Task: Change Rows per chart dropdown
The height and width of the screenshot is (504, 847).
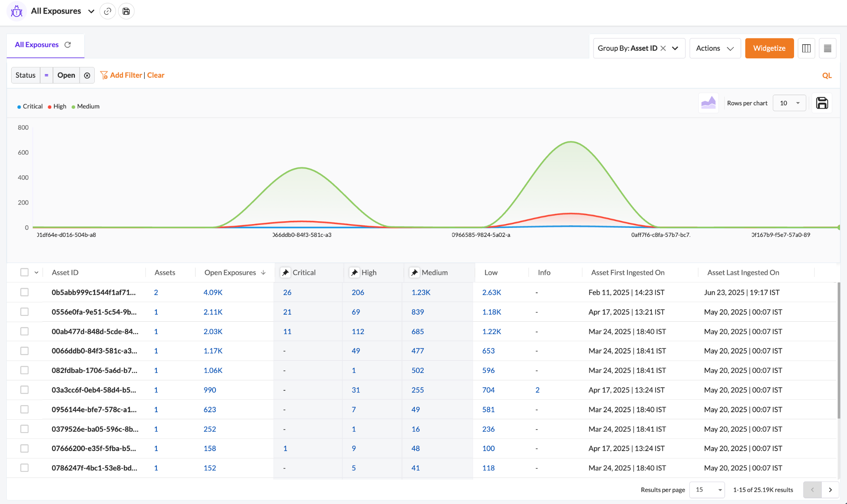Action: [789, 103]
